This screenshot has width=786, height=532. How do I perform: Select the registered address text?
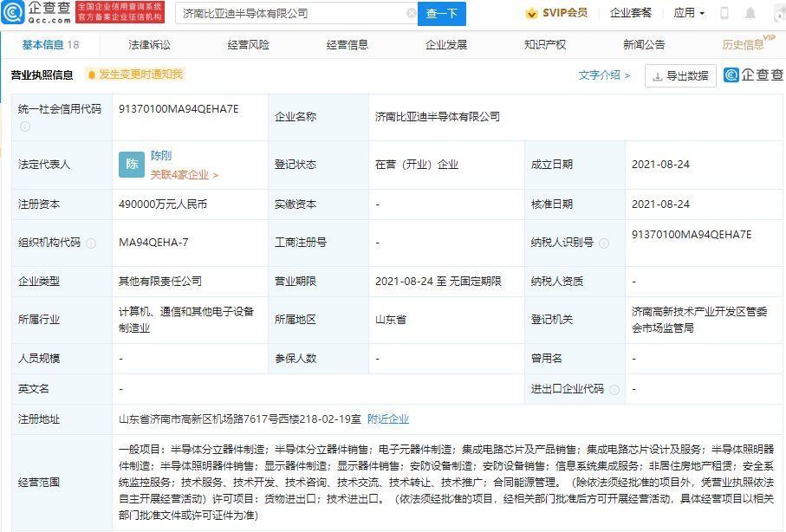click(239, 419)
